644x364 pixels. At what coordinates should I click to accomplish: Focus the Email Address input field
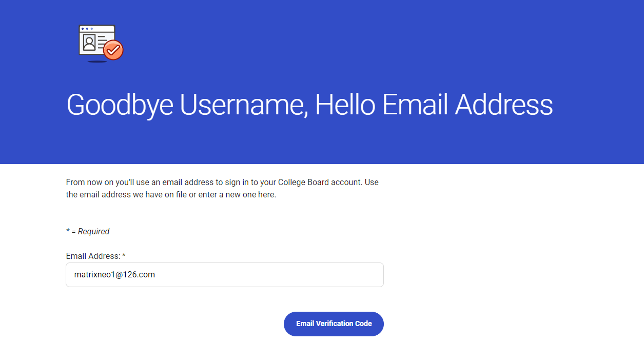[225, 275]
